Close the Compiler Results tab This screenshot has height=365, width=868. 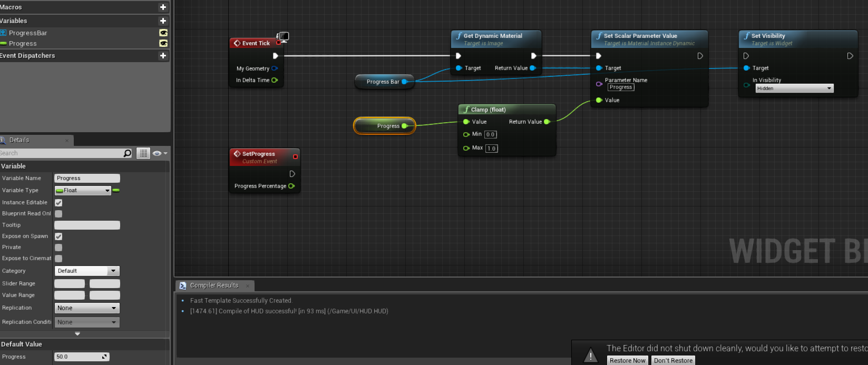pyautogui.click(x=248, y=285)
